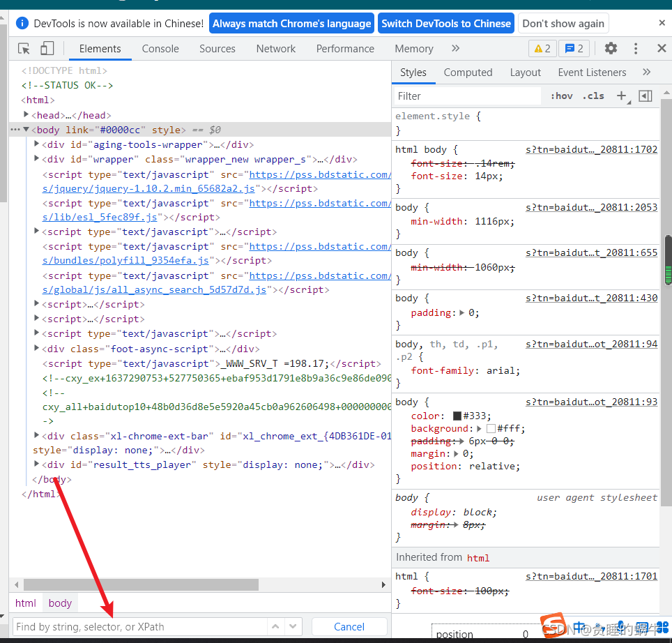Screen dimensions: 672x643
Task: Close the DevTools panel
Action: click(x=662, y=48)
